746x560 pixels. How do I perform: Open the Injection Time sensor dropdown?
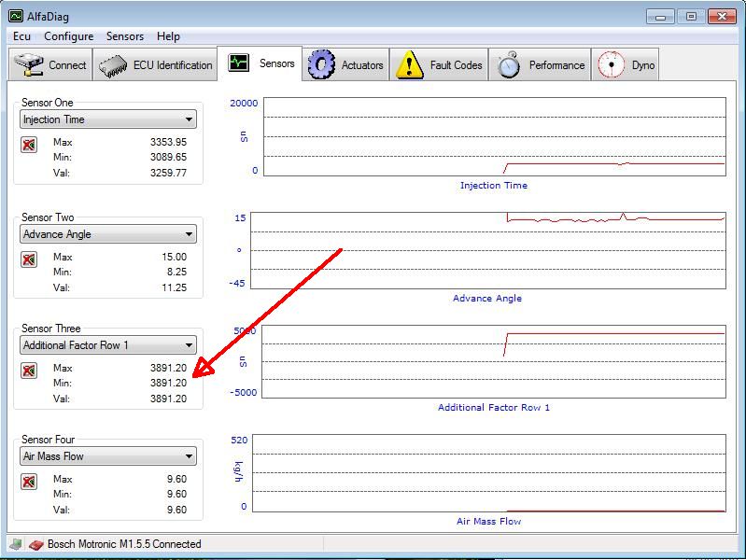(108, 119)
